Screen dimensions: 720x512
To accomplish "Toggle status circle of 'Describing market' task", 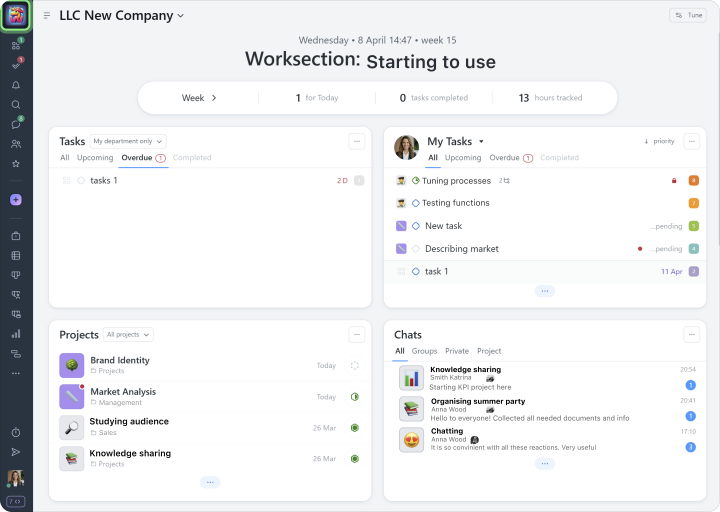I will tap(416, 249).
